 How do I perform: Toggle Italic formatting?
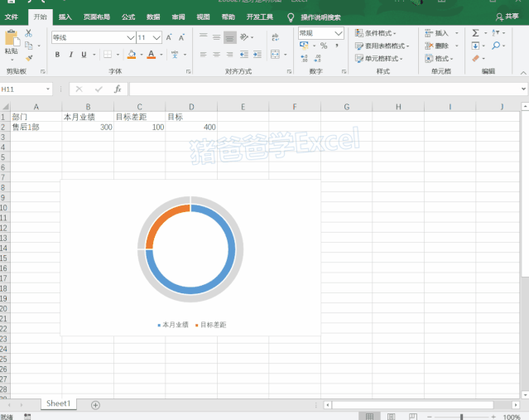(x=71, y=55)
